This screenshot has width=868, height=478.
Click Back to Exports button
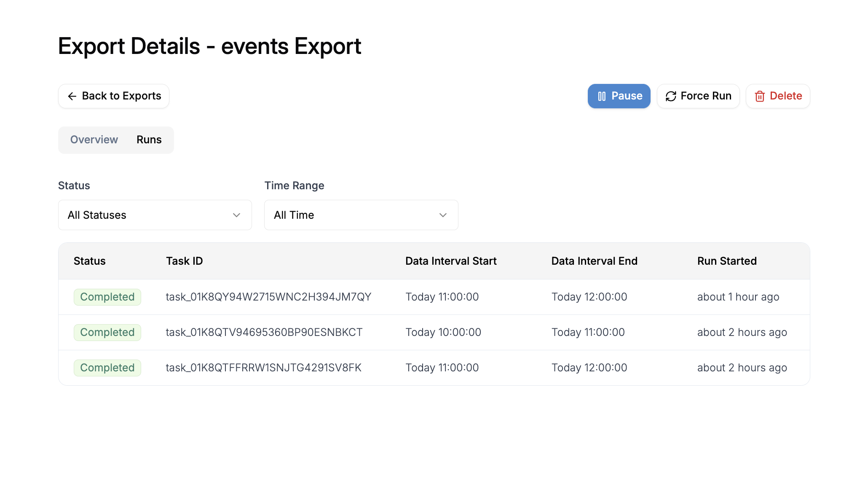click(x=114, y=96)
